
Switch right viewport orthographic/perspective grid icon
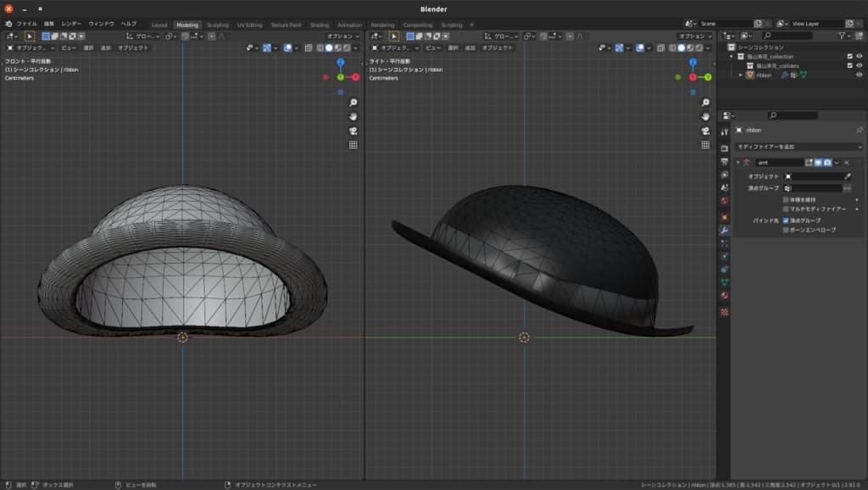click(x=705, y=145)
